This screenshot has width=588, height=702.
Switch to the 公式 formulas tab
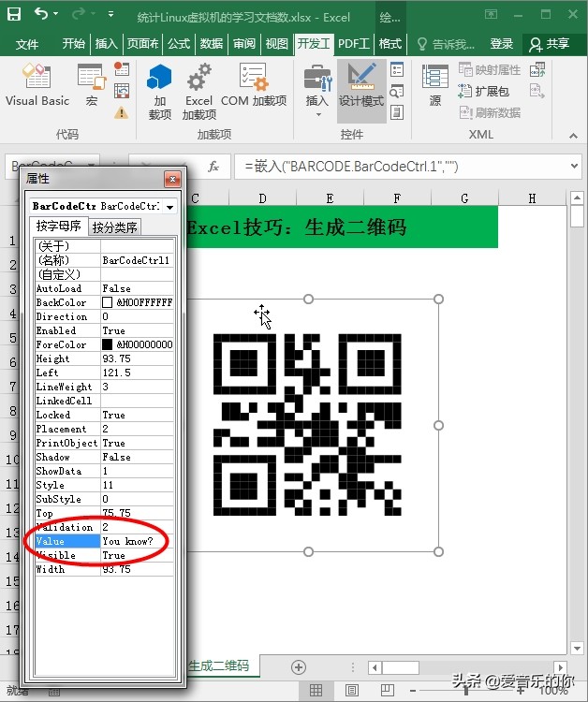(x=179, y=44)
